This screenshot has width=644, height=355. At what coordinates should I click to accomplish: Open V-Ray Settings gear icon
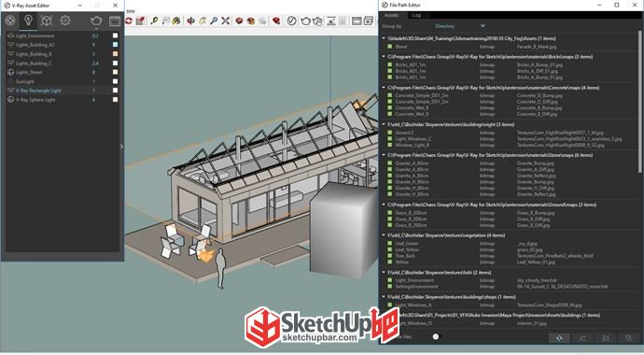tap(65, 21)
